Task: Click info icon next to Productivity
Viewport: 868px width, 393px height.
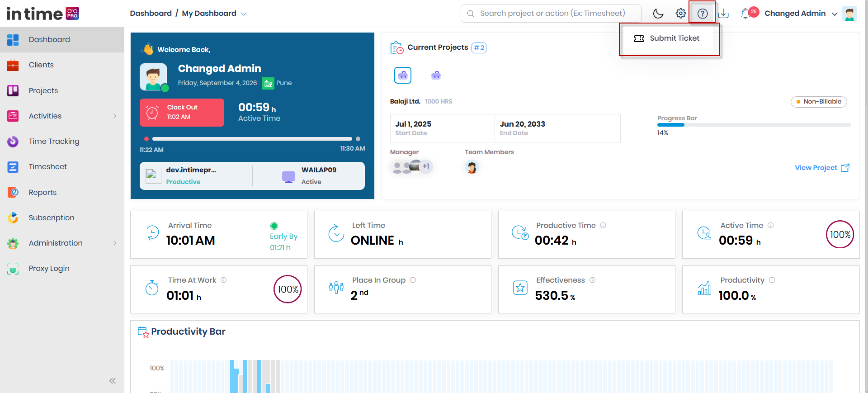Action: pos(772,280)
